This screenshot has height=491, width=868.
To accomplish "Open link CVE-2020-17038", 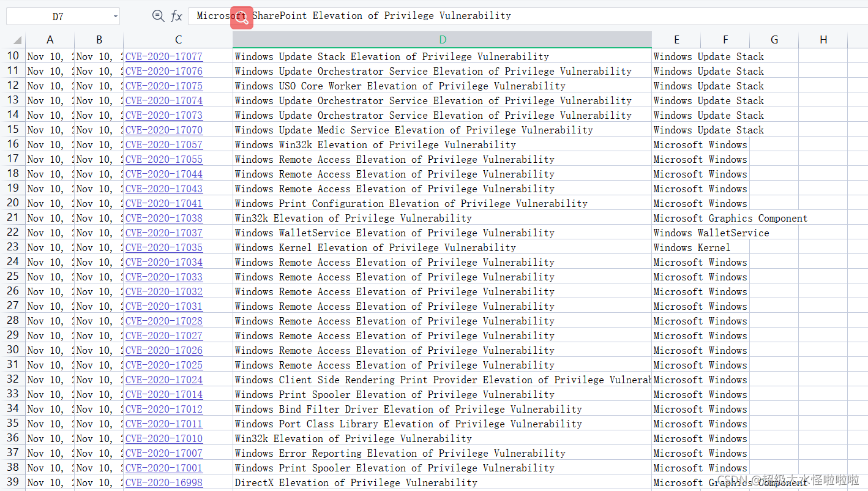I will (164, 218).
